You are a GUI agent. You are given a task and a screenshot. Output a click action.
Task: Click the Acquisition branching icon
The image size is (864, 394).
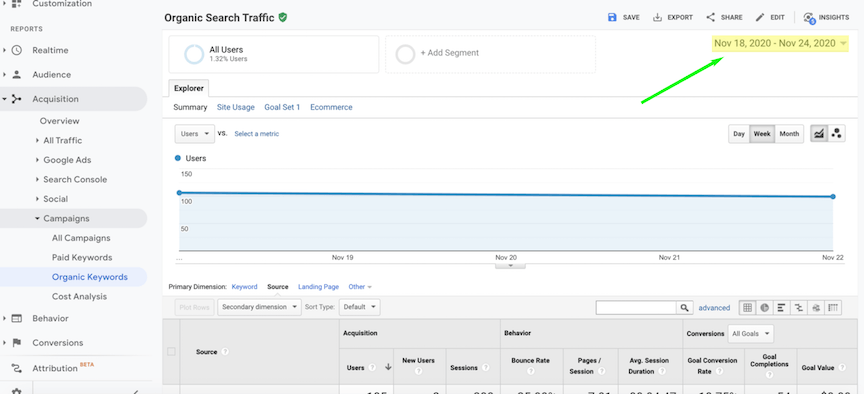[17, 99]
